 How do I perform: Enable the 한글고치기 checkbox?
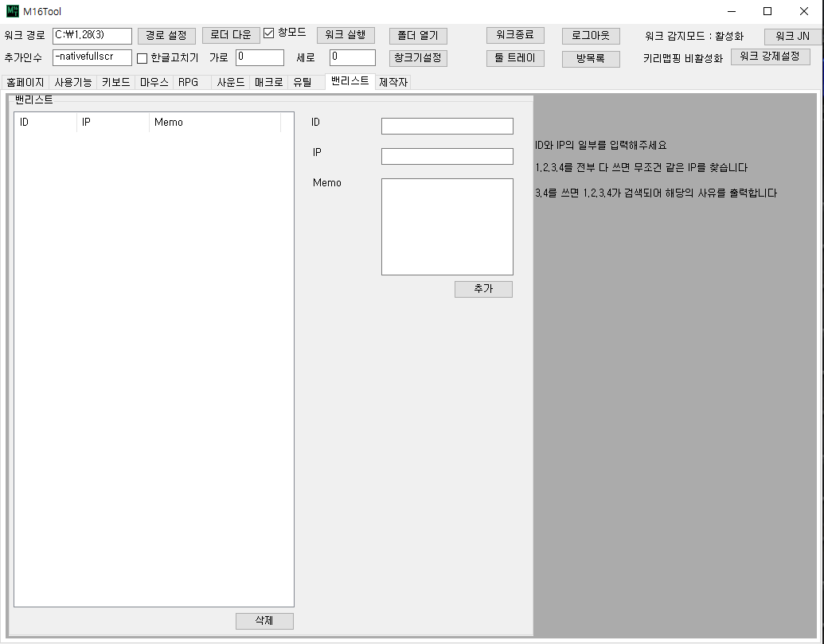(x=143, y=58)
